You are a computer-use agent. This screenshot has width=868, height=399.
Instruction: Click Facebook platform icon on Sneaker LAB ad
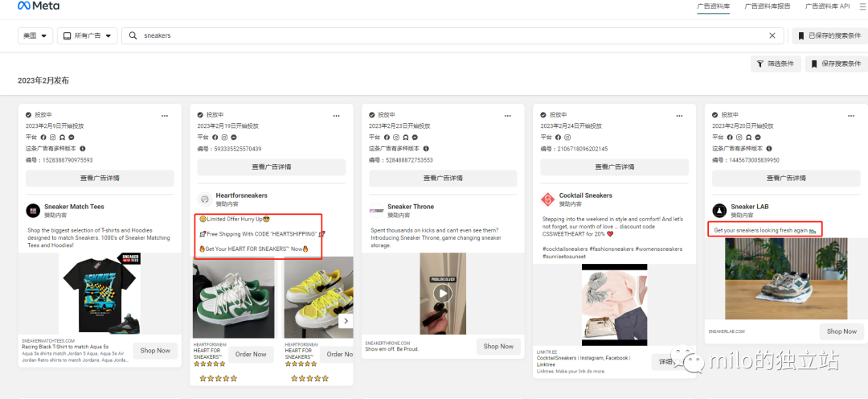[x=730, y=138]
